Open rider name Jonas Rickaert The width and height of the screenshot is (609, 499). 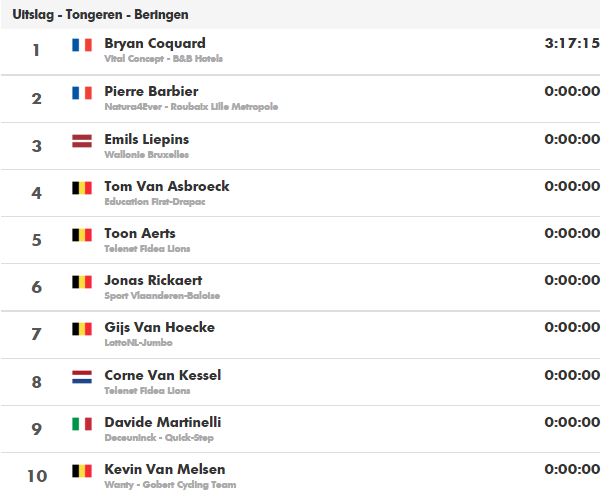coord(153,280)
